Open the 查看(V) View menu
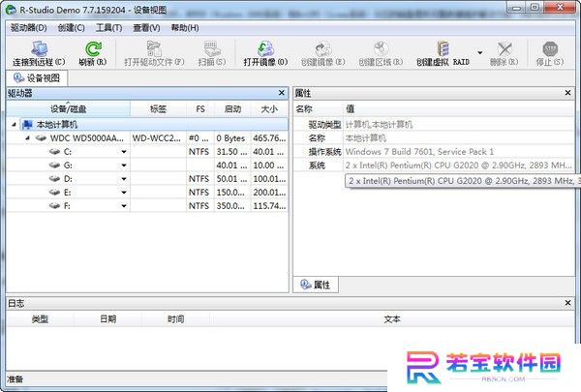 [146, 28]
